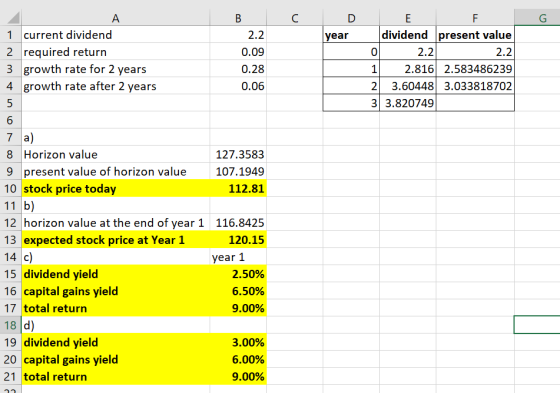Click highlighted 'stock price today' cell
This screenshot has width=560, height=393.
pos(116,188)
